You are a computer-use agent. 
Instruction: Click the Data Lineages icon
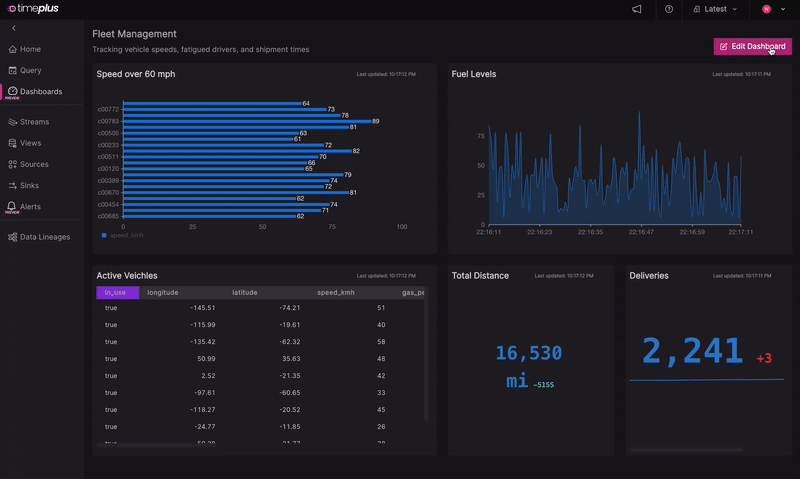click(x=12, y=237)
